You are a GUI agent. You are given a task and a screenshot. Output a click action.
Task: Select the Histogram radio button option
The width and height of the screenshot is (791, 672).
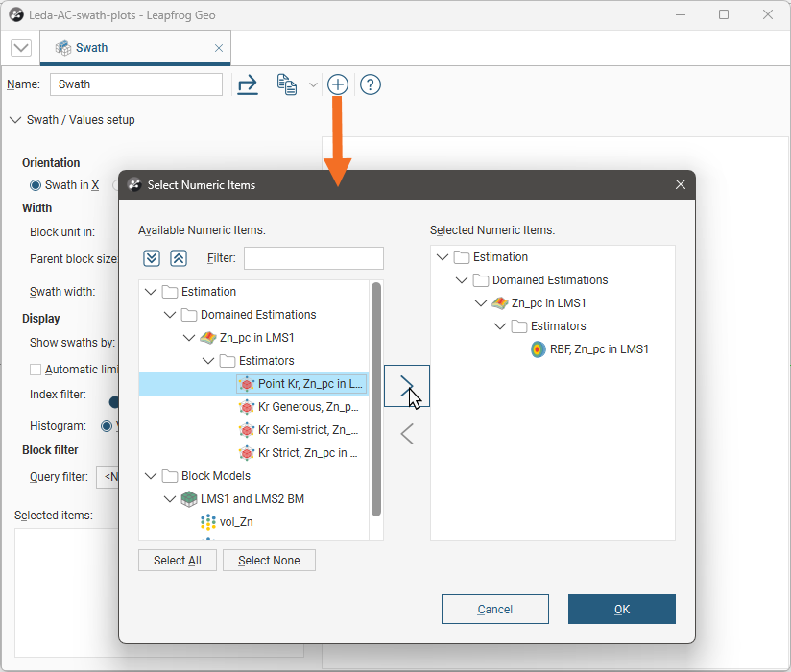coord(107,425)
